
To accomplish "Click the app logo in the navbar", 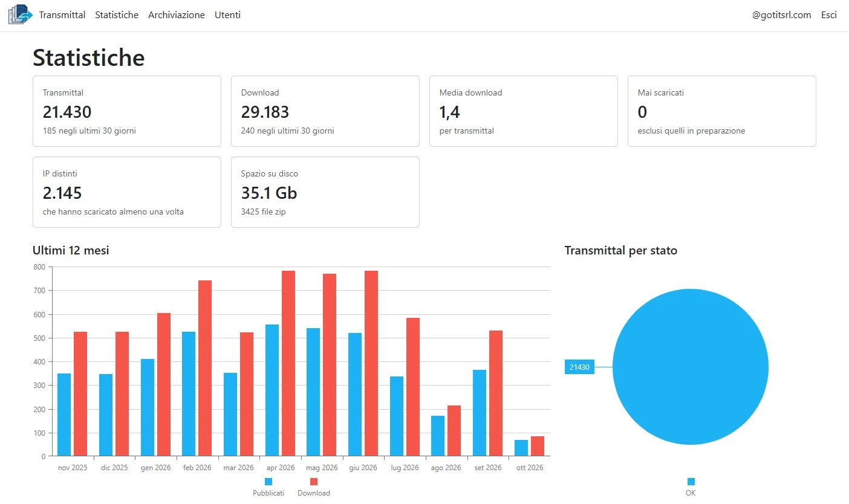I will (20, 15).
